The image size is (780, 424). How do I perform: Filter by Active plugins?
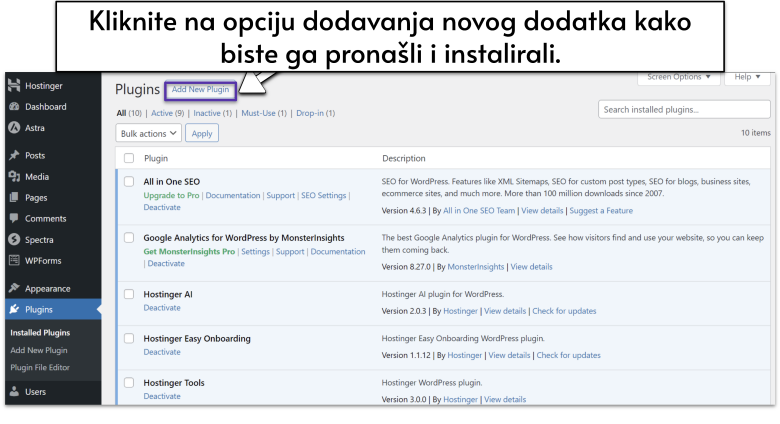pyautogui.click(x=168, y=113)
